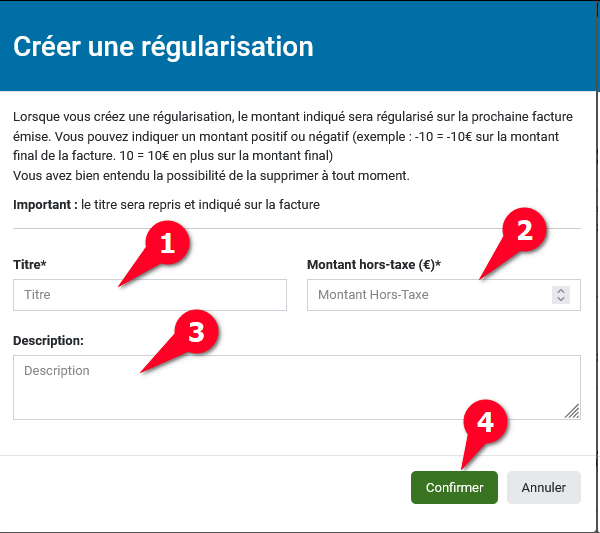Viewport: 600px width, 533px height.
Task: Click the "Titre*" field label
Action: (x=31, y=265)
